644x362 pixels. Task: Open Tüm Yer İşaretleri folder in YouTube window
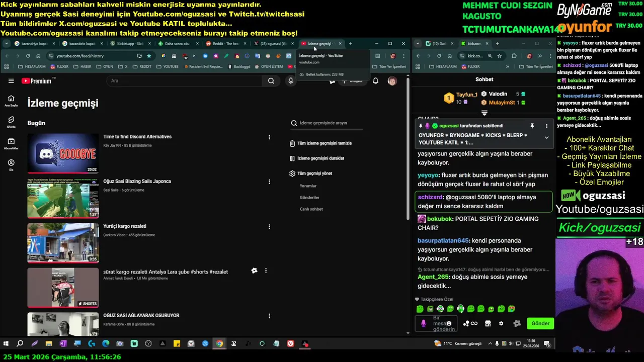[x=388, y=66]
